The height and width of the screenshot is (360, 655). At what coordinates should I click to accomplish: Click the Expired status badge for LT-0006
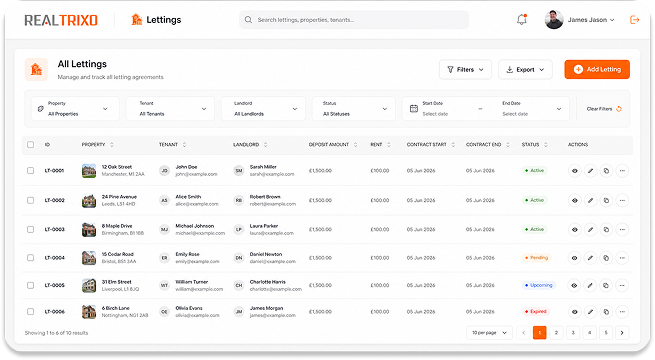536,312
